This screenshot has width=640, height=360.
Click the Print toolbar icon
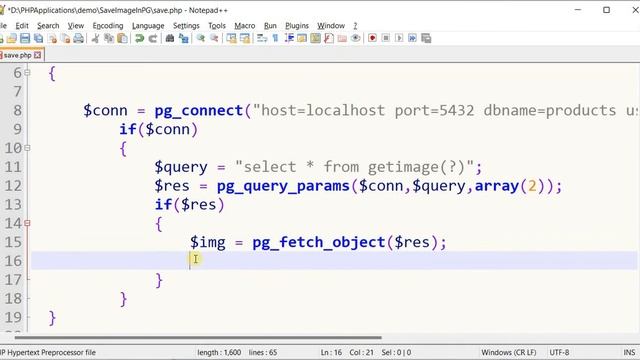point(78,38)
